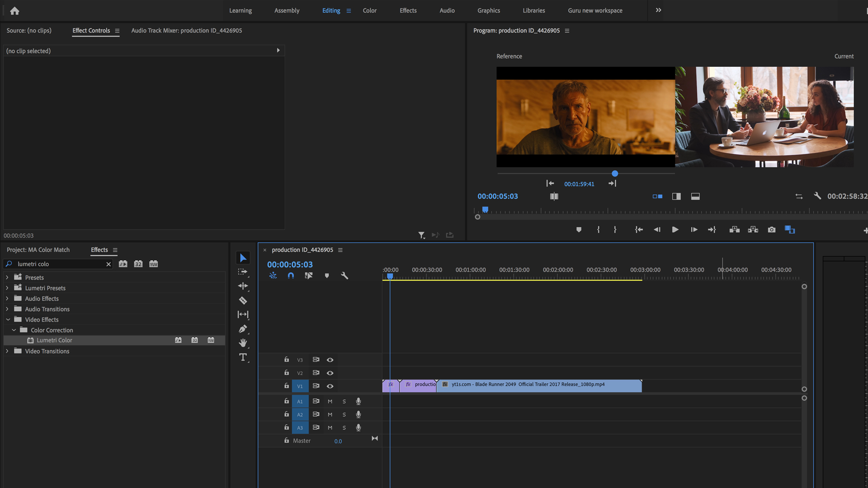Go to the Home screen icon
This screenshot has width=868, height=488.
[14, 11]
